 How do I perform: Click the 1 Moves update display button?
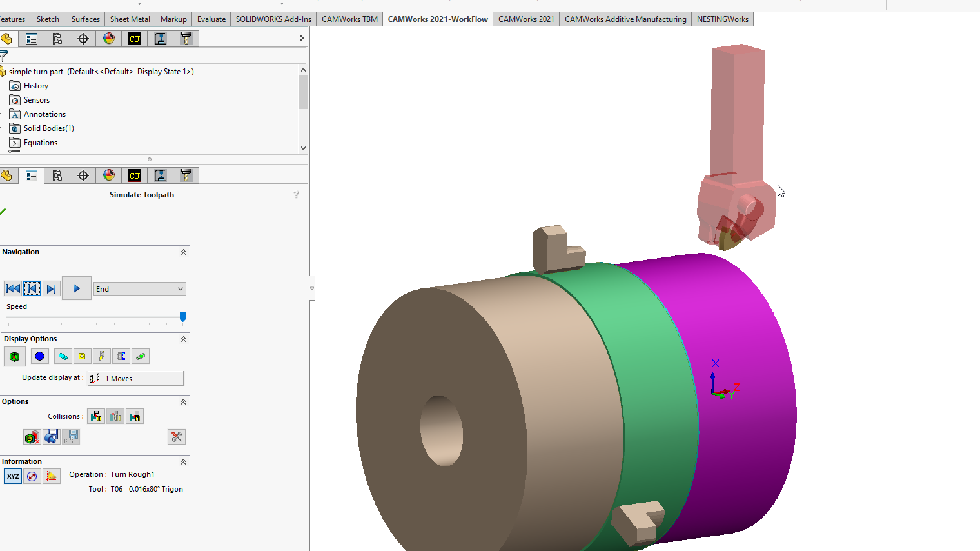tap(136, 378)
